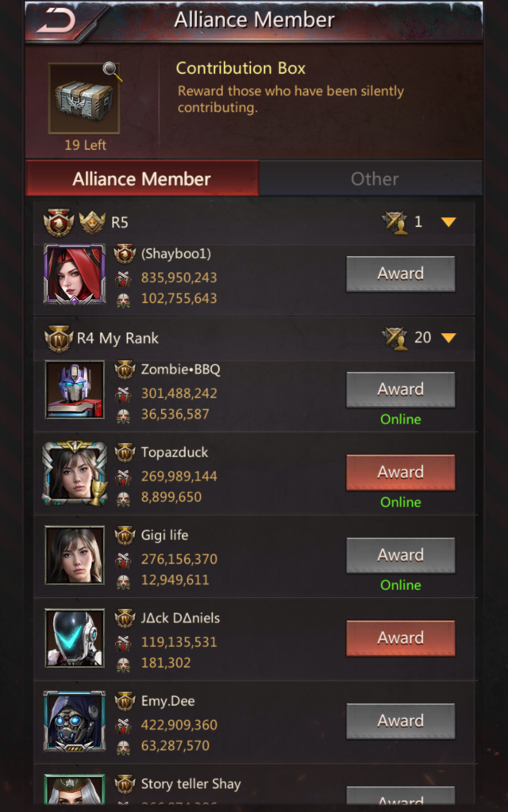Open Gigi life's avatar portrait

click(x=75, y=555)
